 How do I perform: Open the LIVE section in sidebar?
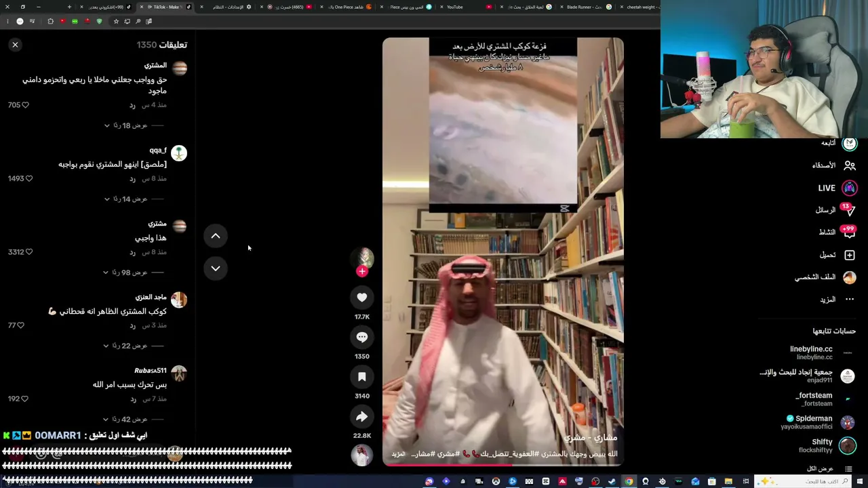point(837,188)
